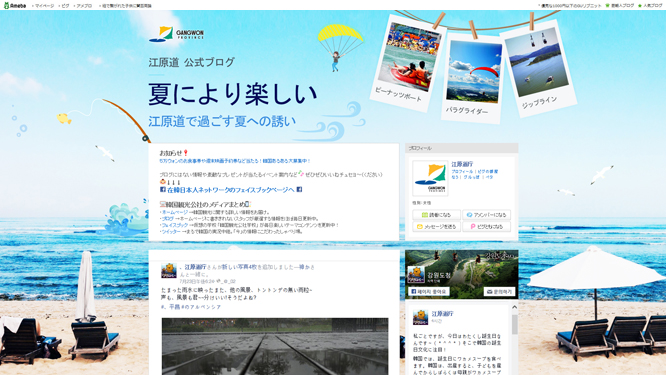The width and height of the screenshot is (666, 375).
Task: Click the Gangwon profile avatar image
Action: (x=430, y=178)
